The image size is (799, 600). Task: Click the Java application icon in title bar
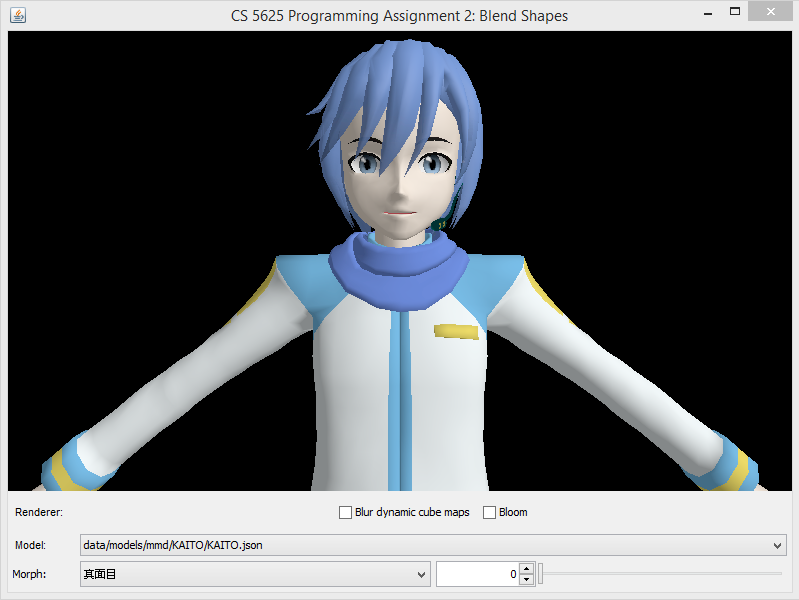18,15
